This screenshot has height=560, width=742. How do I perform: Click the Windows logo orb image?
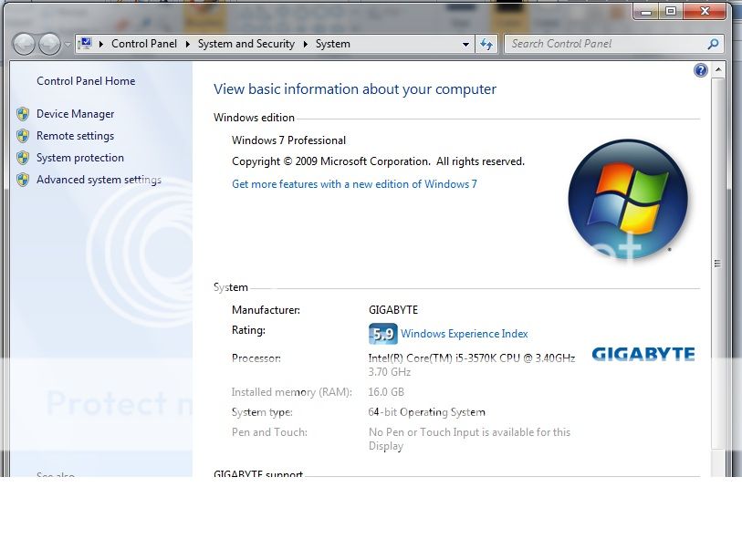(628, 199)
